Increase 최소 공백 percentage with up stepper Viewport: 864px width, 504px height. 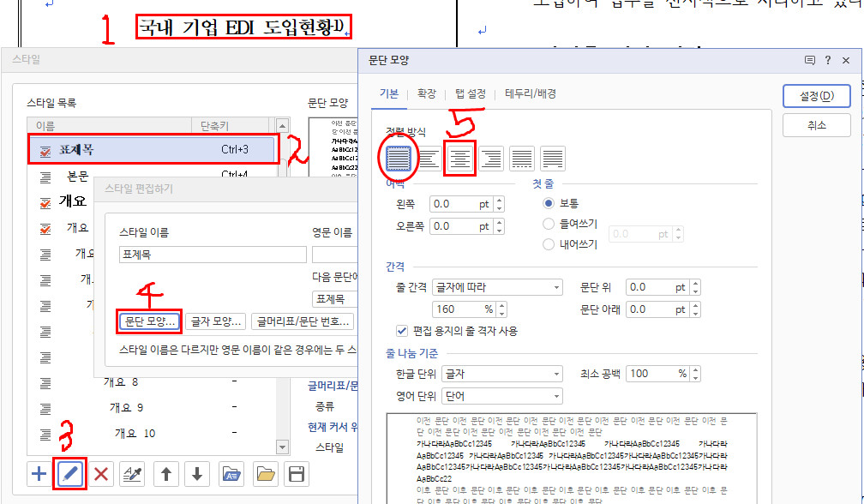[695, 370]
